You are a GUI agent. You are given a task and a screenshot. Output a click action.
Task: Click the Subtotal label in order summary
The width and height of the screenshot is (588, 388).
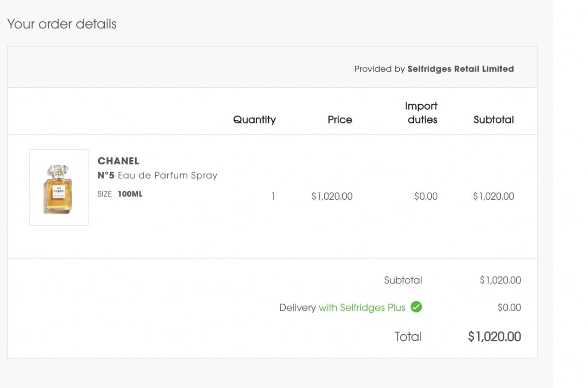click(403, 280)
